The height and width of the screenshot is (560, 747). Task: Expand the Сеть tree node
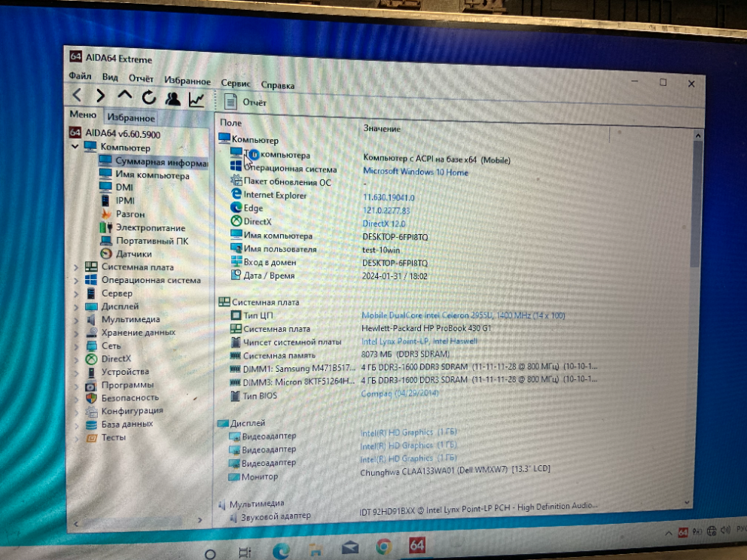pyautogui.click(x=76, y=346)
